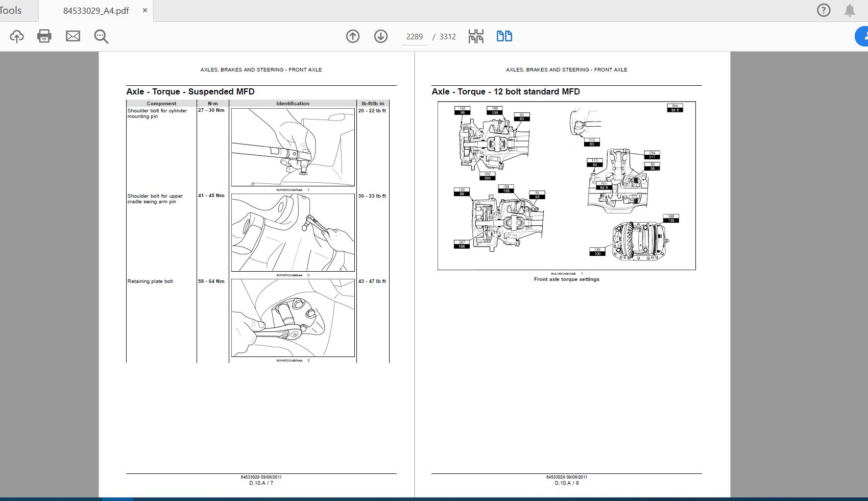Open the Print dialog icon
Image resolution: width=868 pixels, height=501 pixels.
click(x=44, y=36)
